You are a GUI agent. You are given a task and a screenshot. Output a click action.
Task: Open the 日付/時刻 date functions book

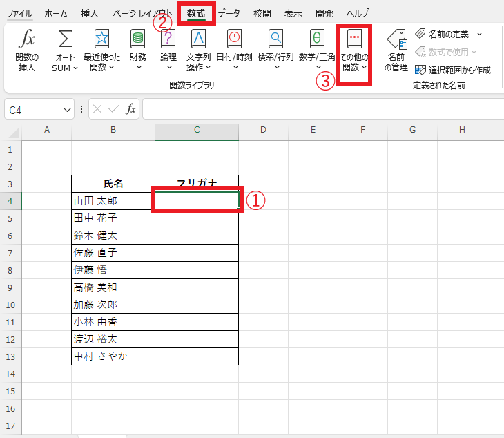[x=234, y=38]
